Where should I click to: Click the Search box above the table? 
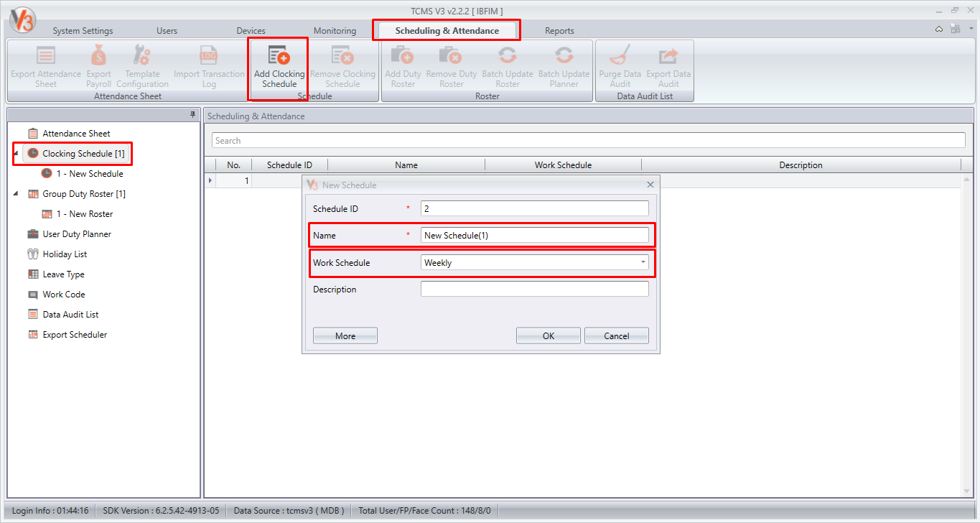pos(589,140)
